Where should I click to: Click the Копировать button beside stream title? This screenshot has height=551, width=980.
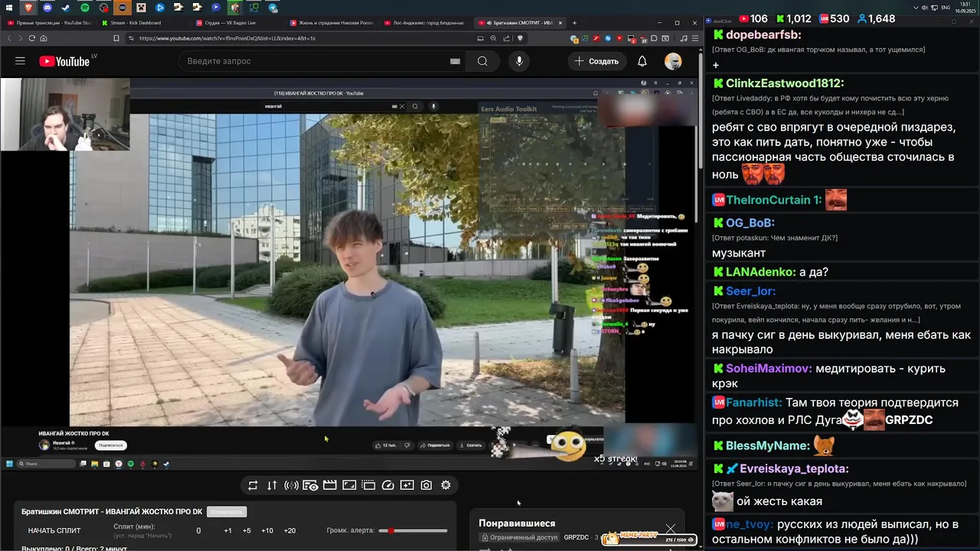tap(227, 511)
